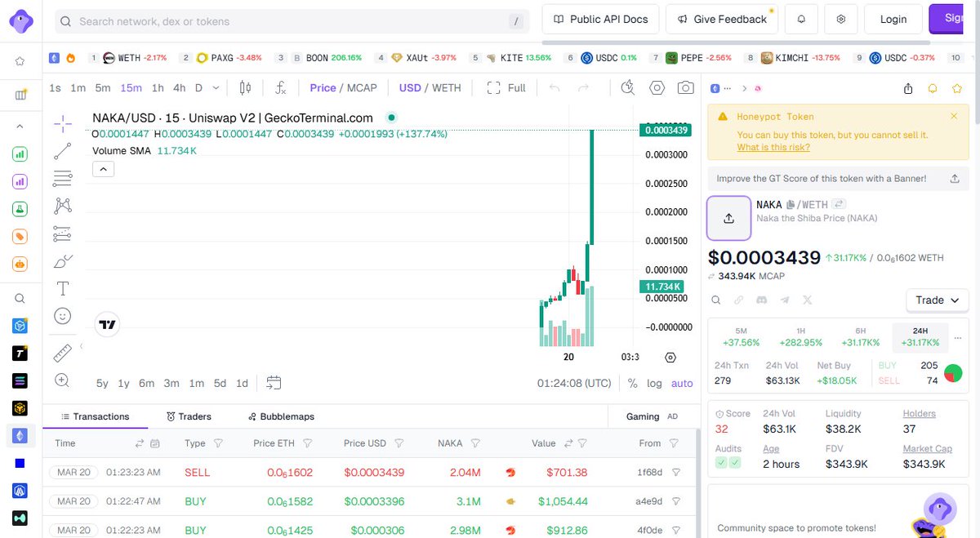
Task: Click the 11.734K volume label
Action: pyautogui.click(x=662, y=287)
